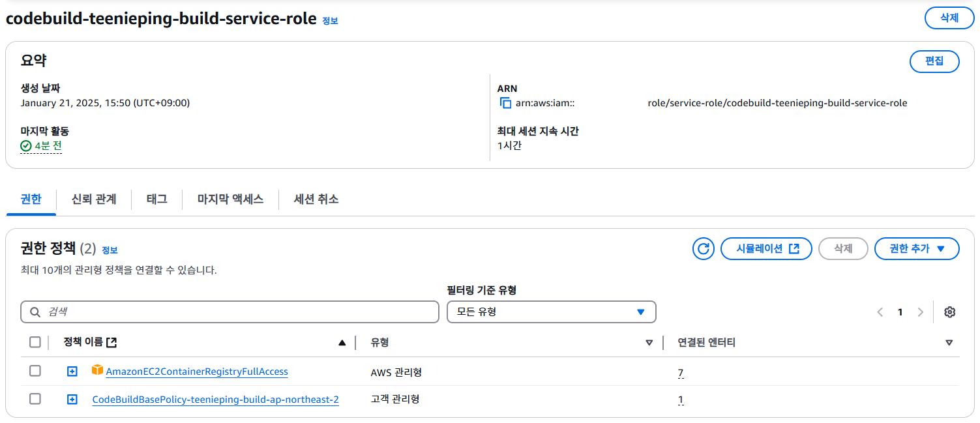Click 정보 link beside 권한 정책 heading
This screenshot has height=423, width=980.
tap(110, 250)
